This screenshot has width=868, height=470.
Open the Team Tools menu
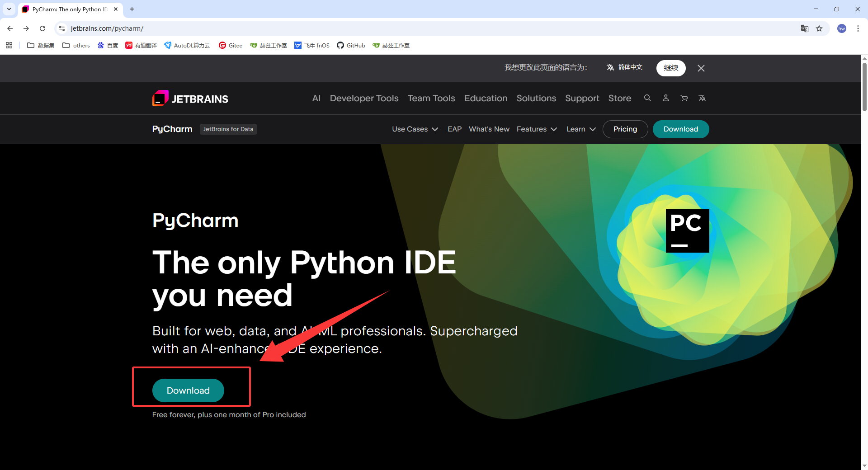(x=431, y=98)
